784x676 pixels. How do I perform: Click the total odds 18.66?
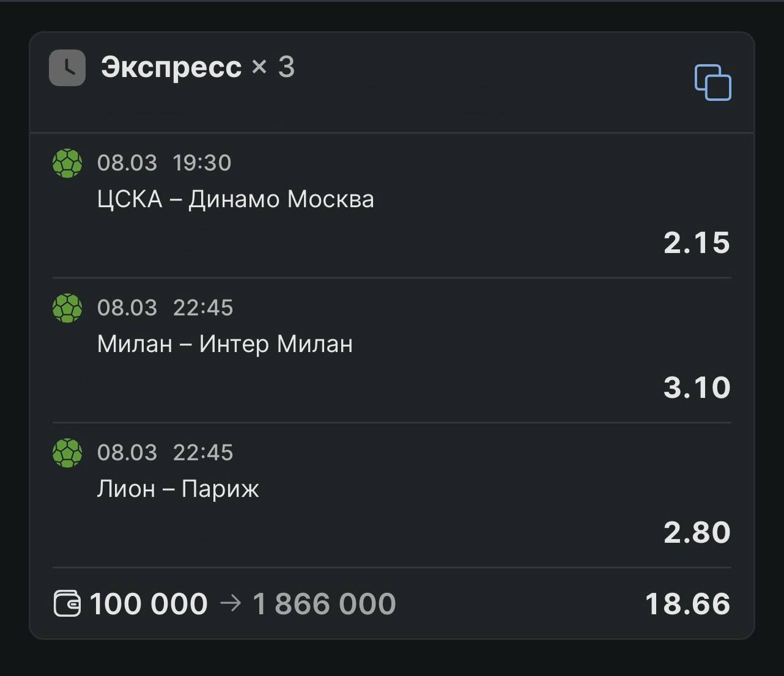tap(687, 604)
